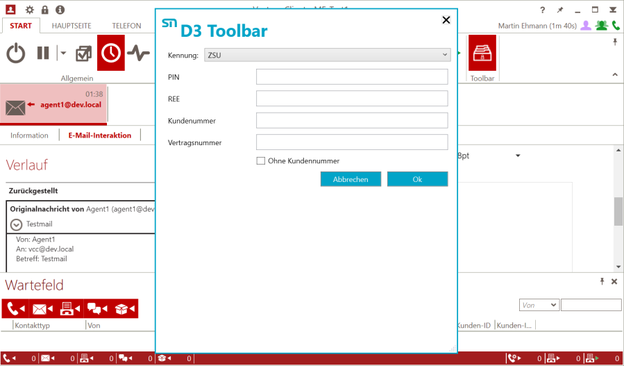Click the heartbeat pulse icon
This screenshot has width=624, height=366.
pyautogui.click(x=138, y=53)
